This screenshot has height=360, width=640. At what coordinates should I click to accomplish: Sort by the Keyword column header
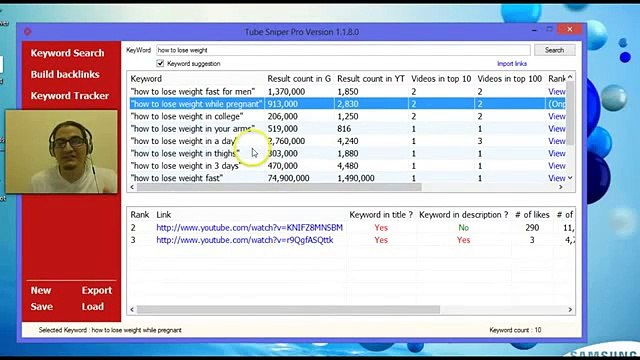pos(146,79)
